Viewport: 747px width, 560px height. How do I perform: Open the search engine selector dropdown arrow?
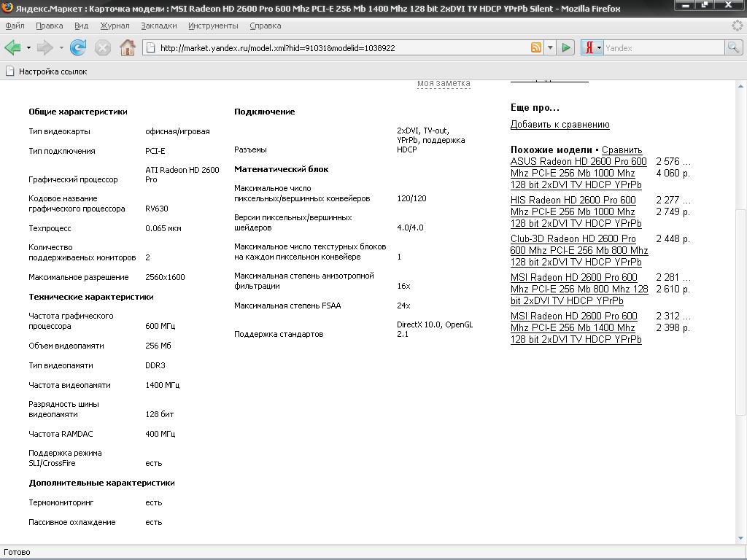pos(600,47)
